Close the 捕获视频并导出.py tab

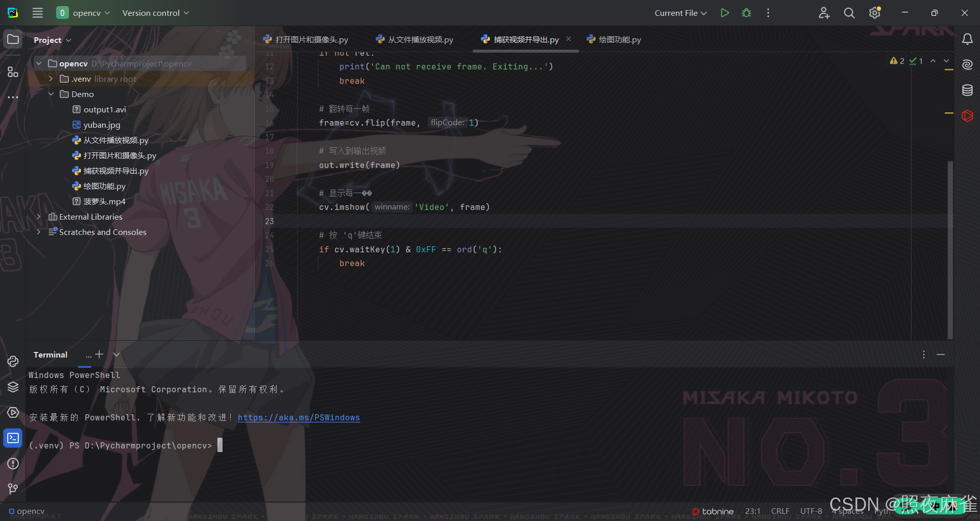point(569,39)
